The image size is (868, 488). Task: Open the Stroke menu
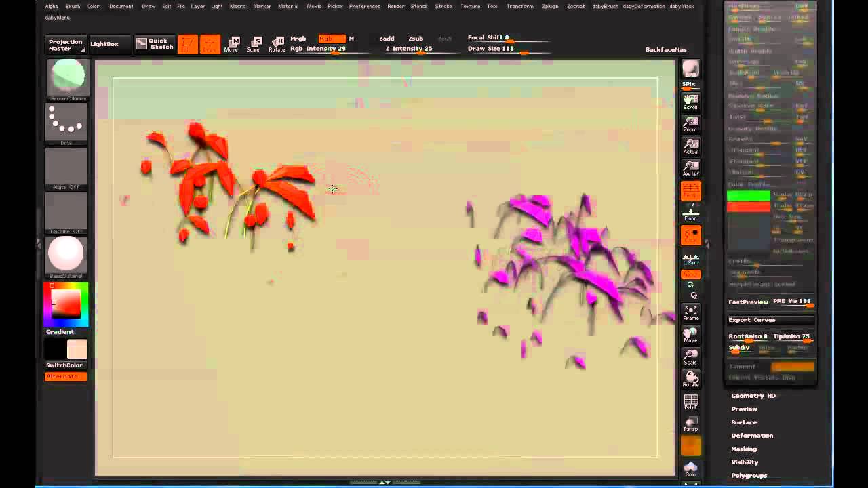point(443,6)
